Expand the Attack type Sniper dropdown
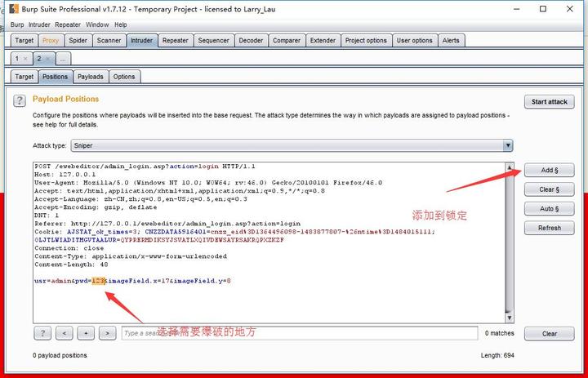The height and width of the screenshot is (378, 588). (508, 145)
